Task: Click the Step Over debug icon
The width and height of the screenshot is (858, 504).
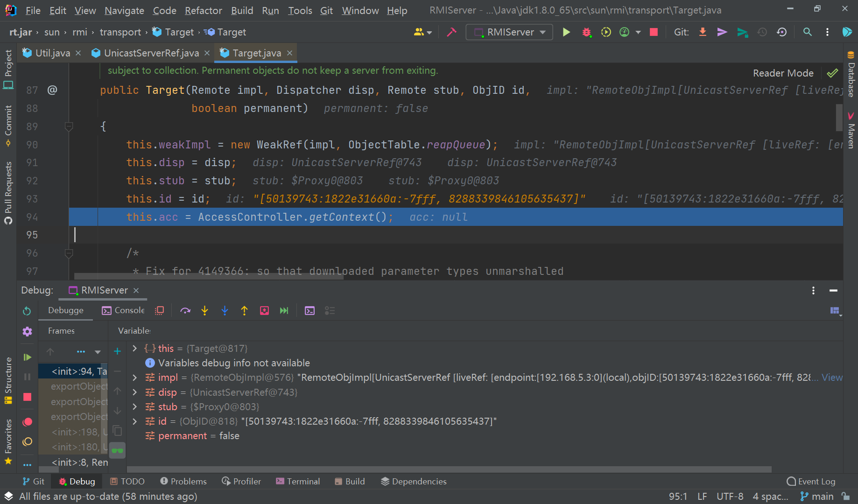Action: [185, 311]
